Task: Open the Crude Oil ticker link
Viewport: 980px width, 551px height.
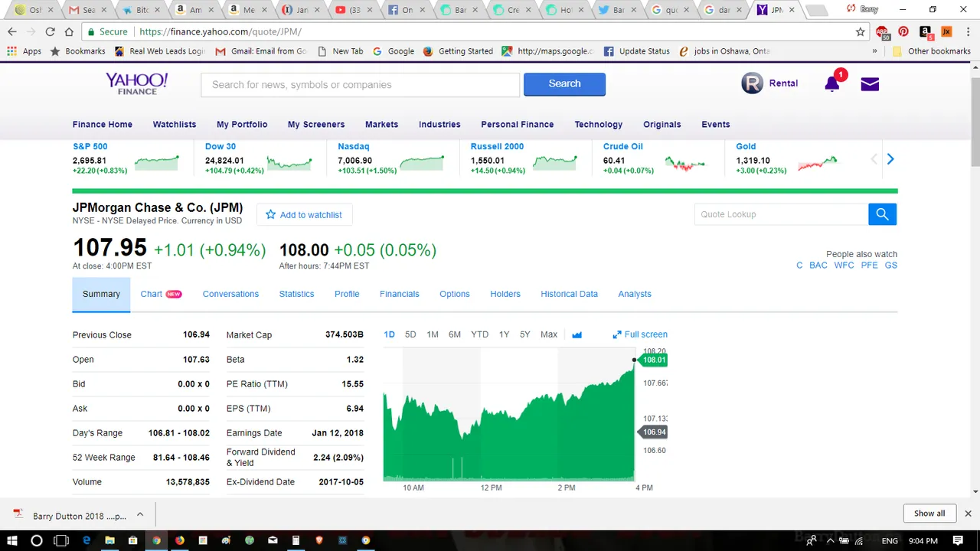Action: 623,146
